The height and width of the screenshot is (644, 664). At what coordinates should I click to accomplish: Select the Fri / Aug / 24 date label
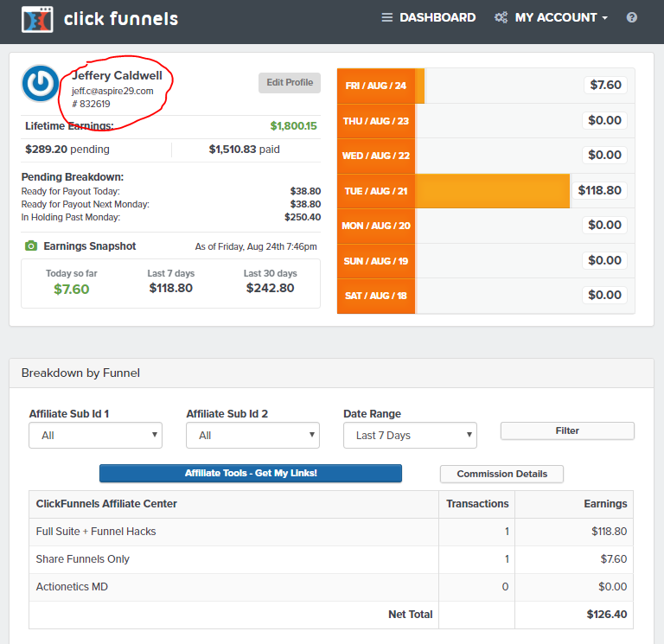(376, 86)
